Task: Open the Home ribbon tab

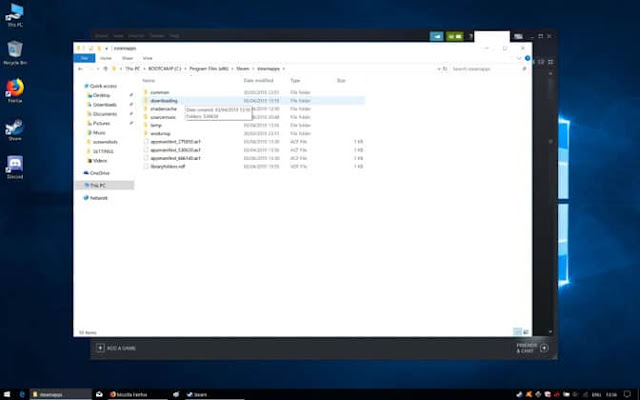Action: tap(106, 58)
